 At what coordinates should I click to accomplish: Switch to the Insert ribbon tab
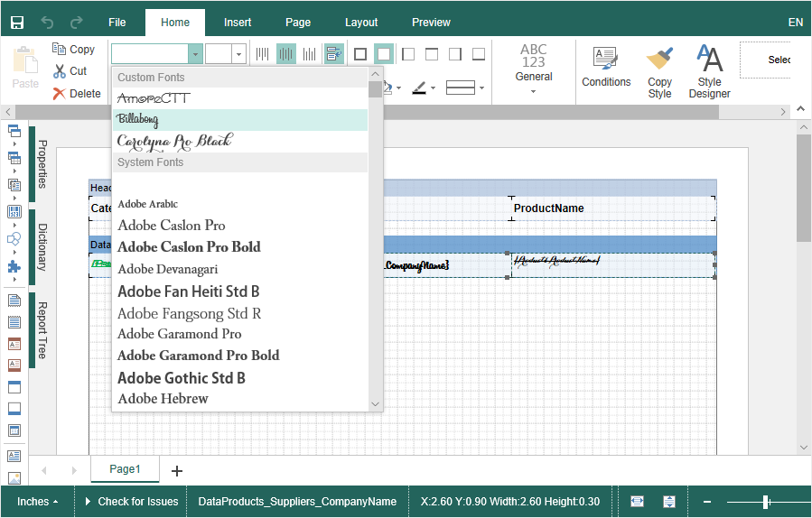(238, 23)
